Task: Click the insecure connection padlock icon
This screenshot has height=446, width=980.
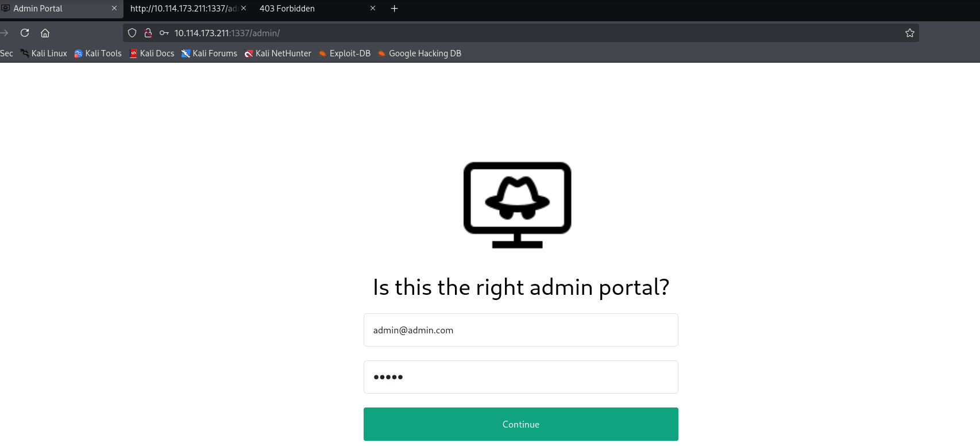Action: (x=148, y=33)
